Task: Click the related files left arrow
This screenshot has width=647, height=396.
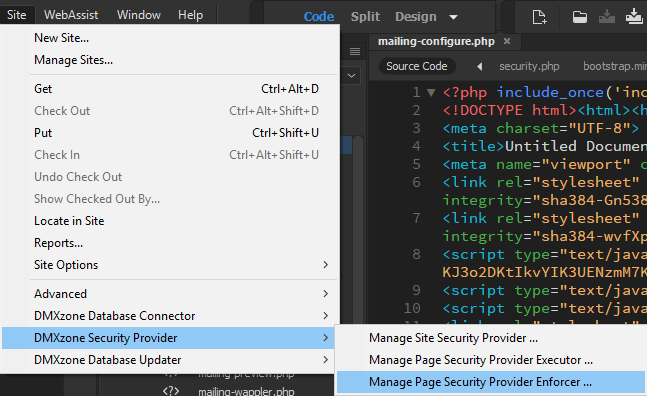Action: pyautogui.click(x=479, y=66)
